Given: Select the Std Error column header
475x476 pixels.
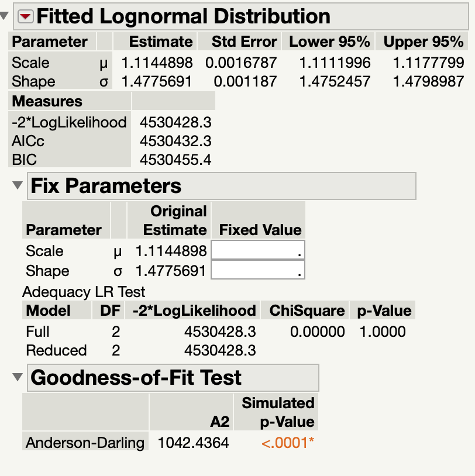Looking at the screenshot, I should (239, 42).
